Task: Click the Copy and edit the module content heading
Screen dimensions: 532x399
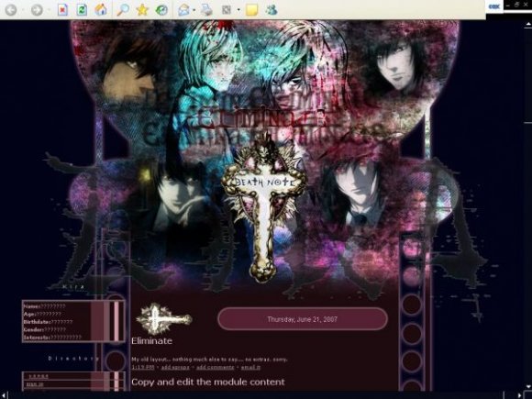Action: pyautogui.click(x=208, y=382)
